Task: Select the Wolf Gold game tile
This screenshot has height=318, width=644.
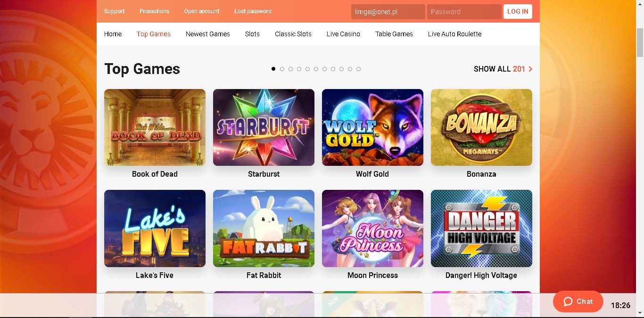Action: point(372,127)
